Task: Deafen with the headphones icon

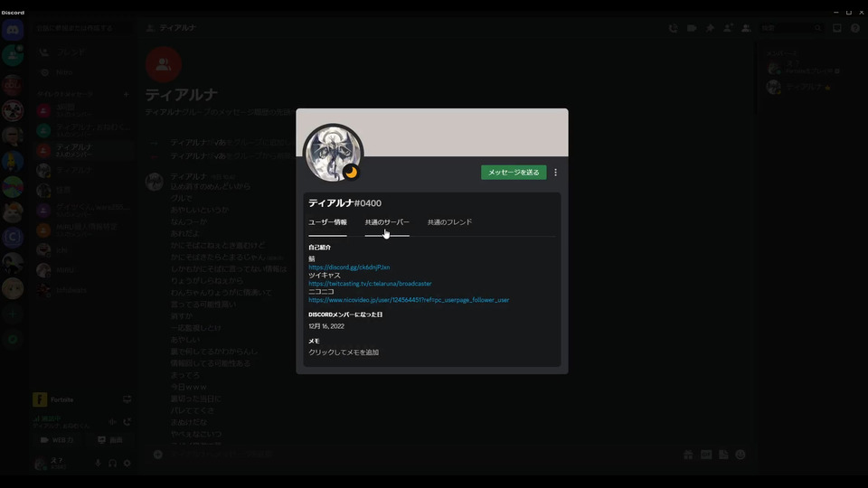Action: pos(112,463)
